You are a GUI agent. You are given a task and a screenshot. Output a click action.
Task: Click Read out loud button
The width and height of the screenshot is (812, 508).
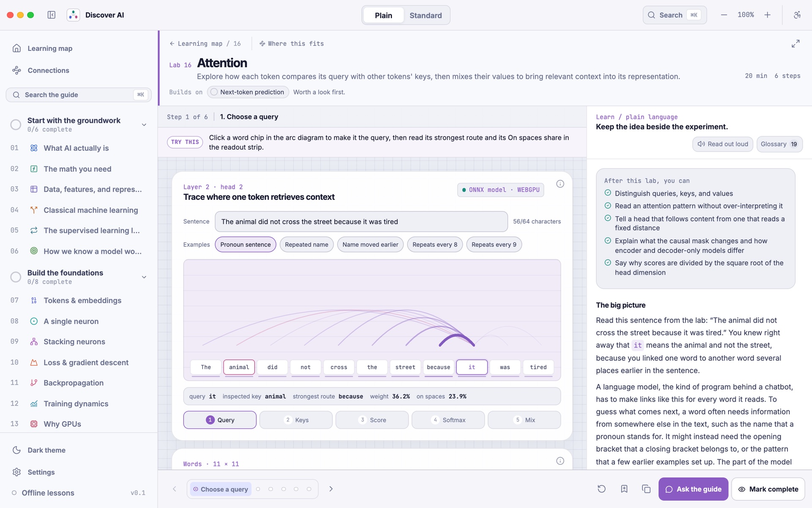(x=723, y=144)
